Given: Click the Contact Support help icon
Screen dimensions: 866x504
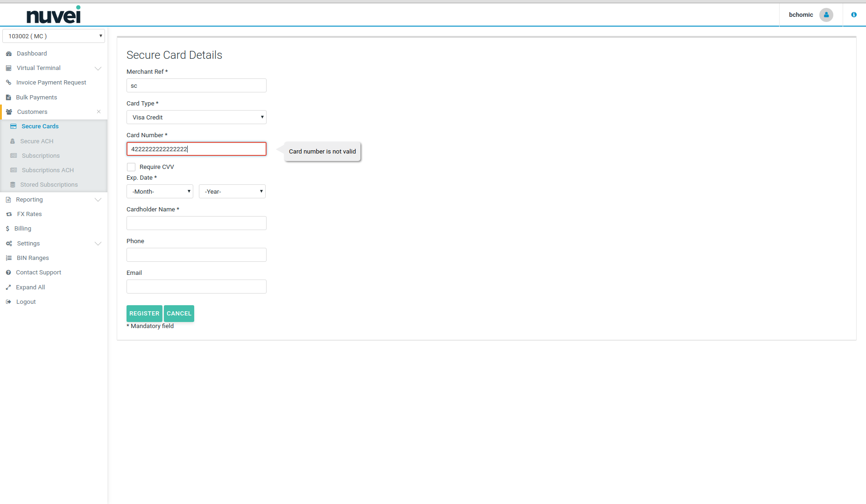Looking at the screenshot, I should (8, 273).
